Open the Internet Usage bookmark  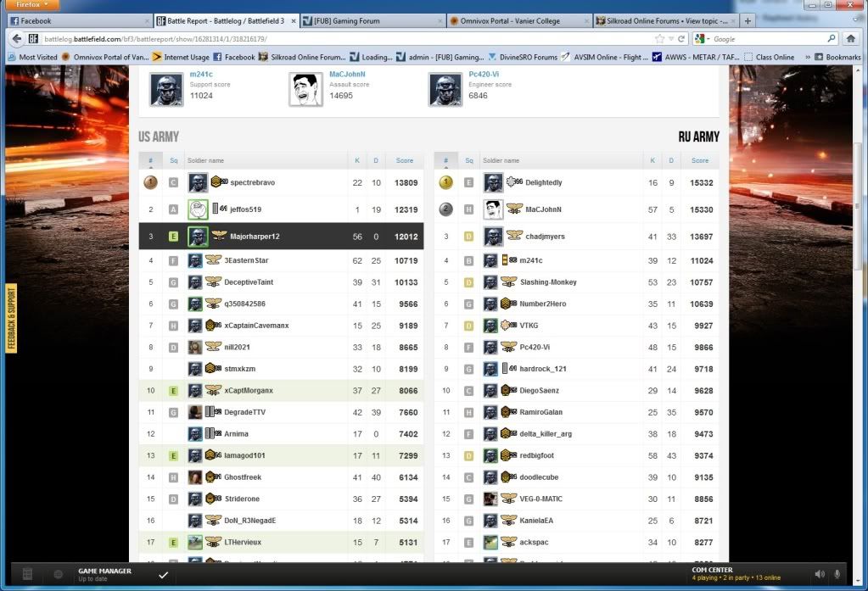[x=181, y=57]
